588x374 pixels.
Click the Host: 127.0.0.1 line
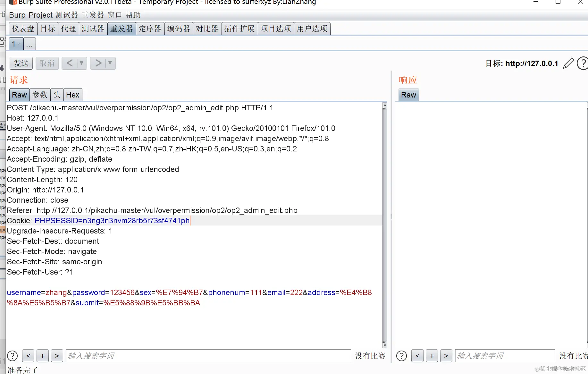tap(33, 118)
